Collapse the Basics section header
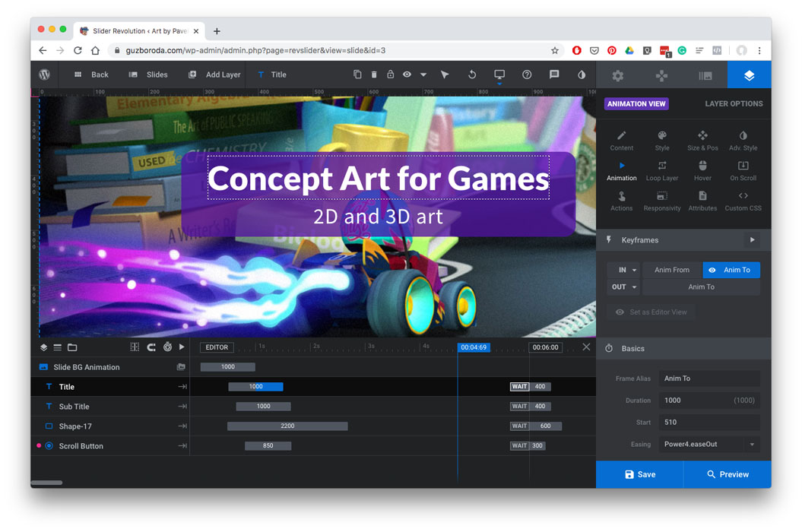 [x=684, y=348]
